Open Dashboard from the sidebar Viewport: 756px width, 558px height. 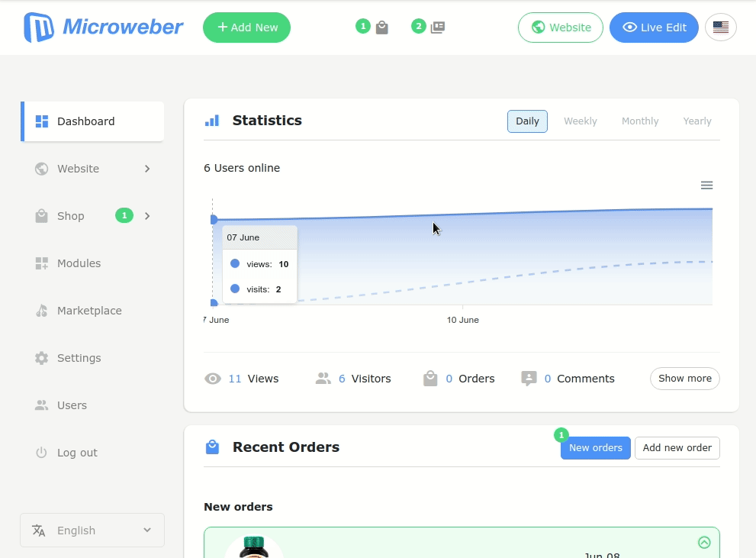[92, 121]
